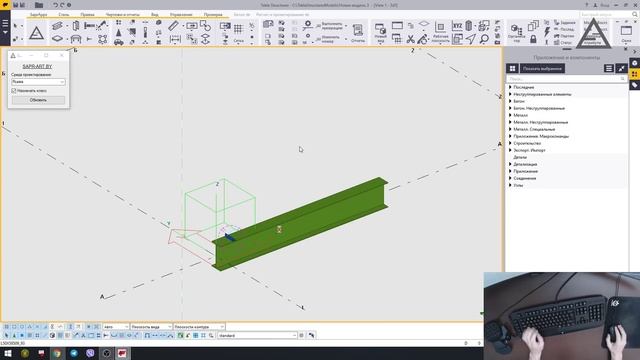Click the XYZ coordinates icon

[x=457, y=26]
